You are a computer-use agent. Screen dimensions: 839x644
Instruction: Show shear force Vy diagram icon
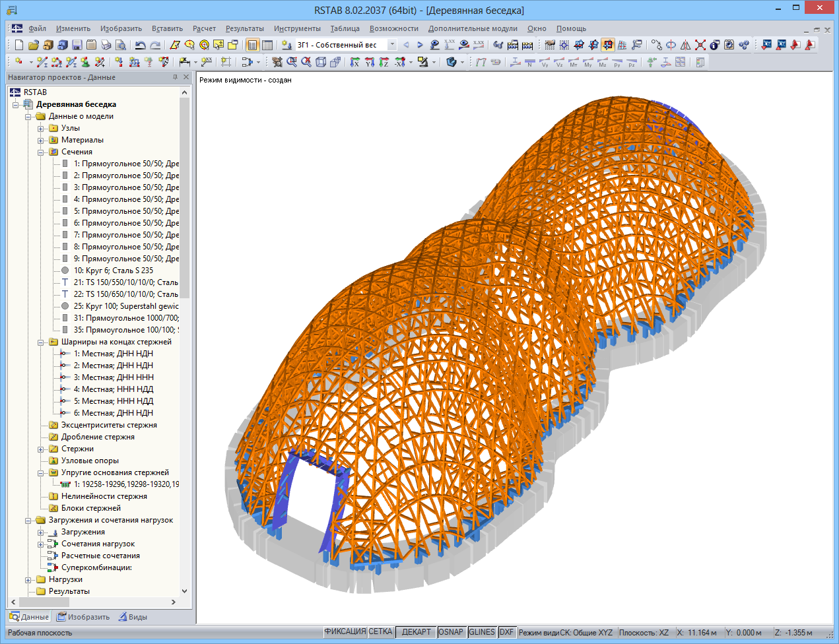[545, 62]
